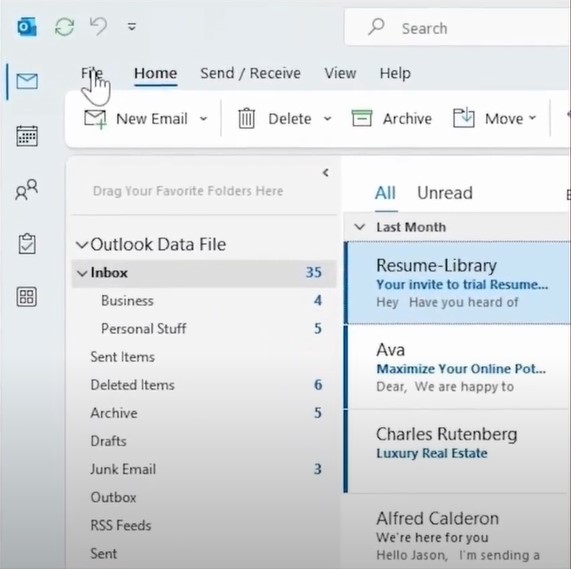Viewport: 571px width, 569px height.
Task: Open Tasks clipboard icon in the sidebar
Action: point(27,243)
